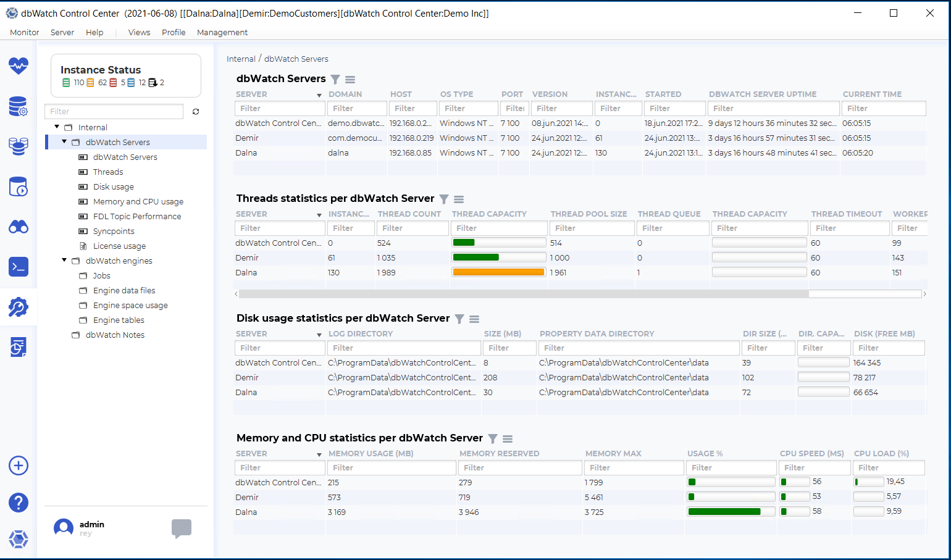
Task: Sort Disk usage table by SERVER arrow
Action: point(319,335)
